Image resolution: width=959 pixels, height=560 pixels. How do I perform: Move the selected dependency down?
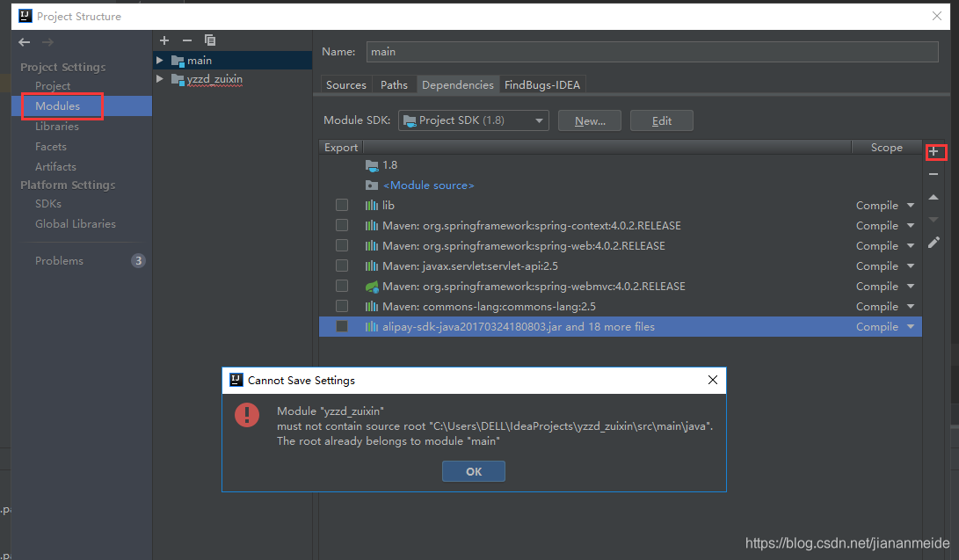(934, 220)
